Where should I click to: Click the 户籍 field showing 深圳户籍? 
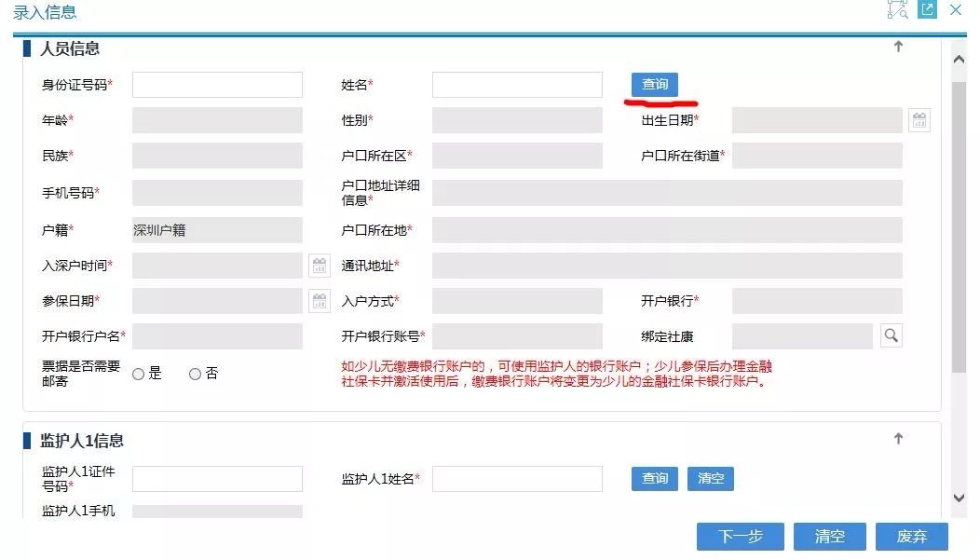[217, 230]
